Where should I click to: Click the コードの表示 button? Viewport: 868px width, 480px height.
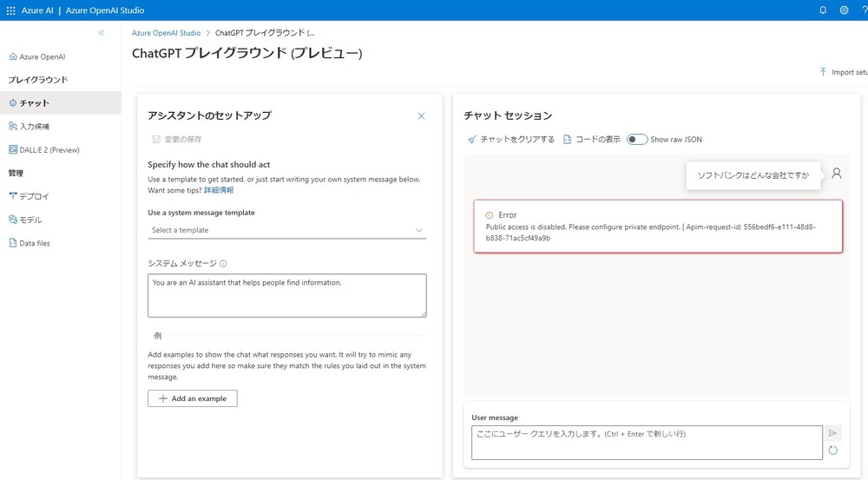592,139
